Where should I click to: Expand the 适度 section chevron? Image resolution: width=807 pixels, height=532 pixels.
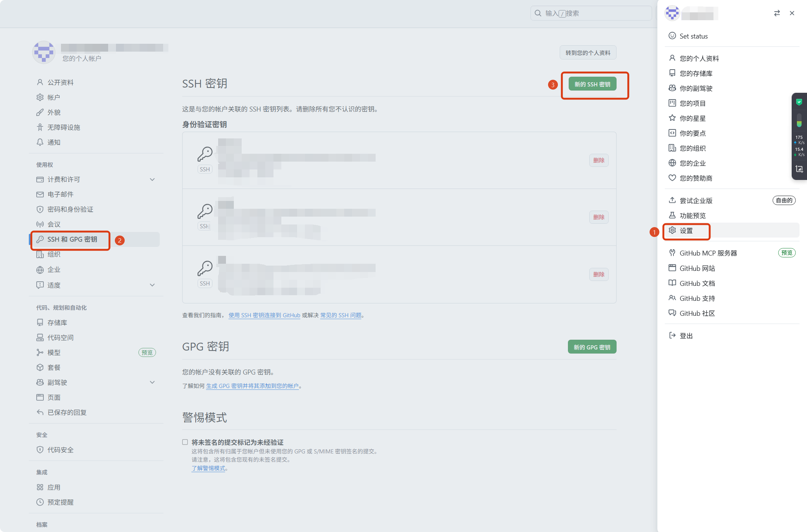[x=152, y=285]
